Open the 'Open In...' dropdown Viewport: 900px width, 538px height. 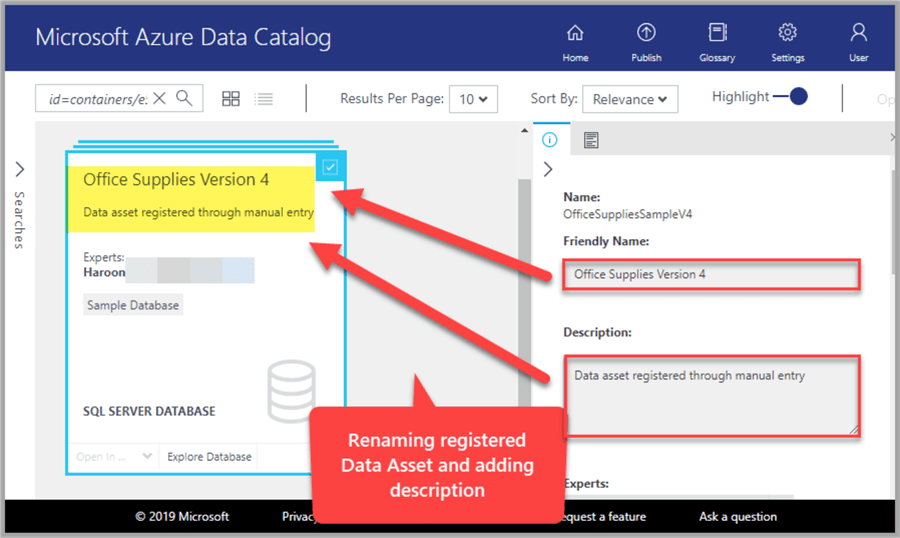point(114,456)
